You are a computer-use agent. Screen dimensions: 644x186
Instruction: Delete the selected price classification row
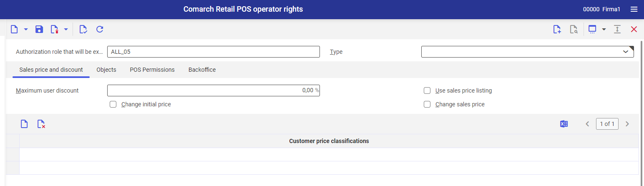41,124
